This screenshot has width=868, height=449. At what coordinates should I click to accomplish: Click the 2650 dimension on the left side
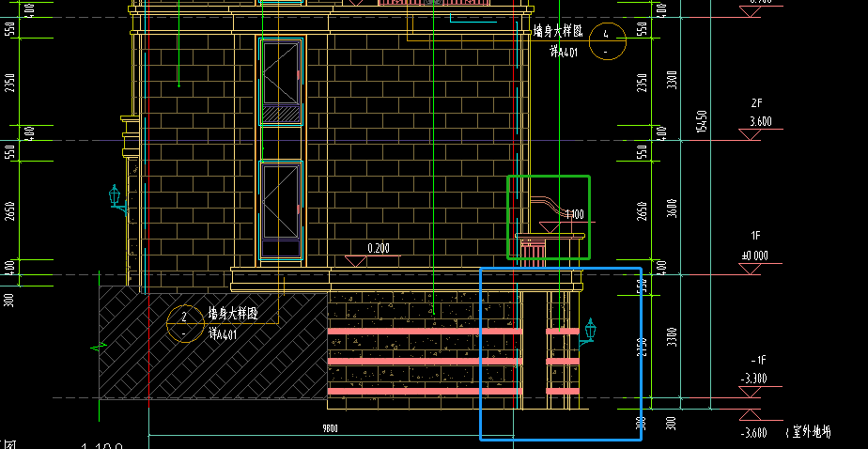coord(10,210)
